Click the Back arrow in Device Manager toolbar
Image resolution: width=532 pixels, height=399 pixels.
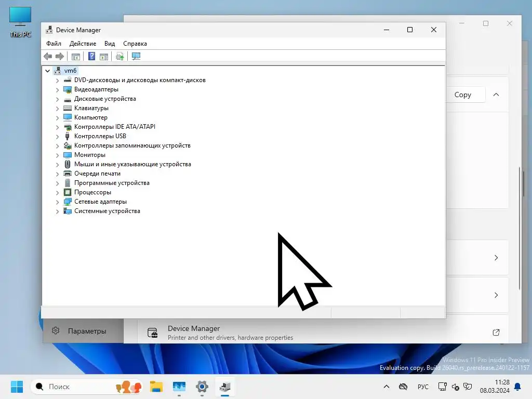48,56
